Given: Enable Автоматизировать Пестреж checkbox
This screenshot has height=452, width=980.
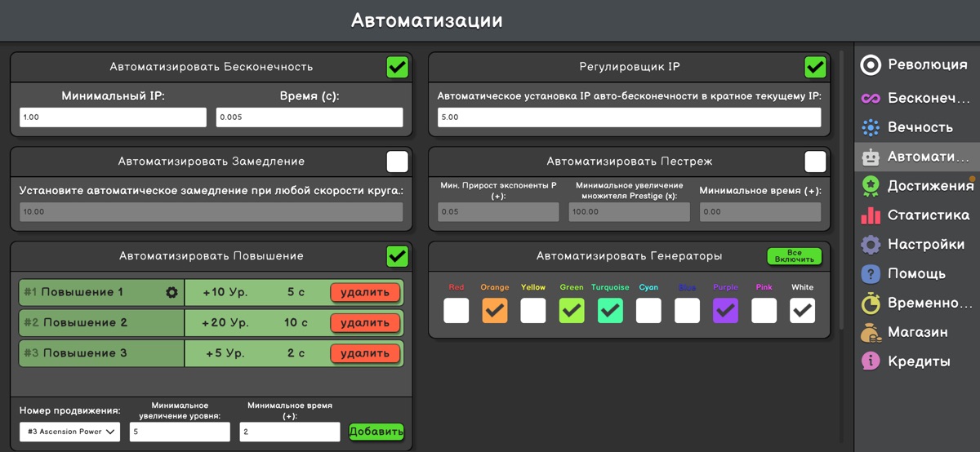Looking at the screenshot, I should [815, 162].
